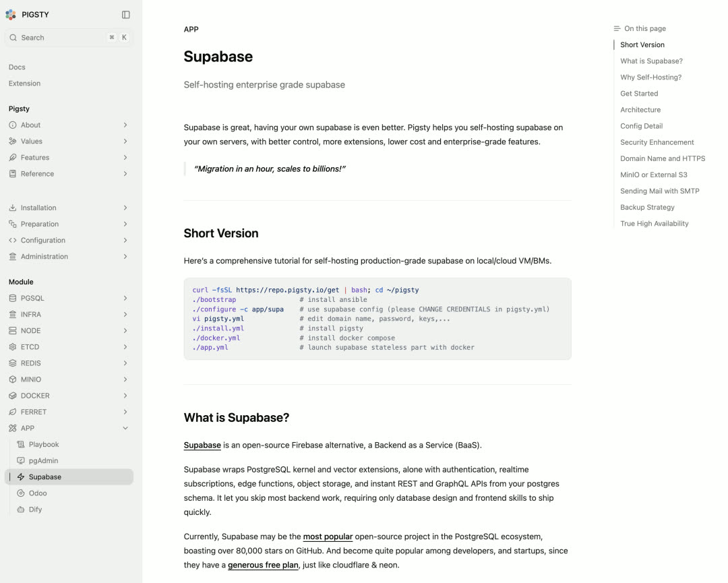Toggle the sidebar collapse button
This screenshot has width=728, height=583.
[126, 15]
